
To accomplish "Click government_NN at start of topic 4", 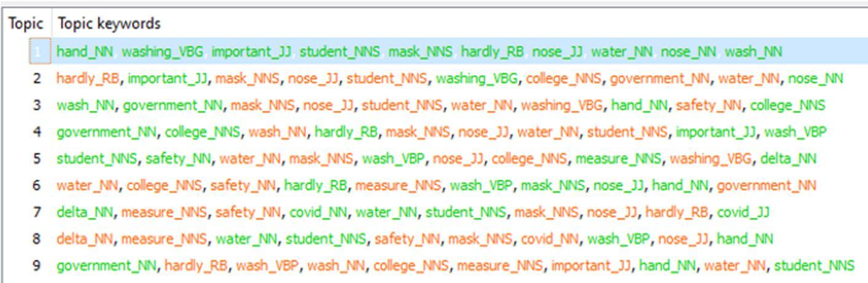I will coord(107,132).
